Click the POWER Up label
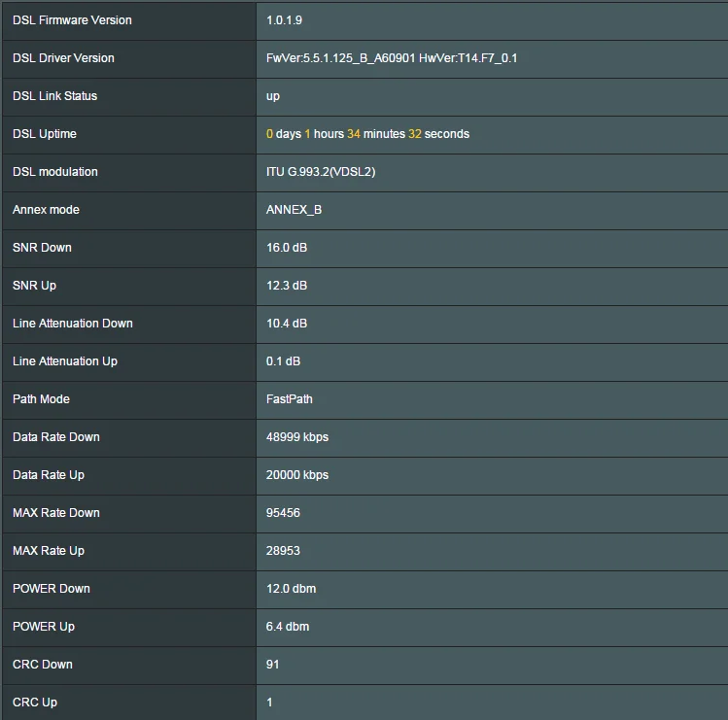The height and width of the screenshot is (720, 728). 44,626
